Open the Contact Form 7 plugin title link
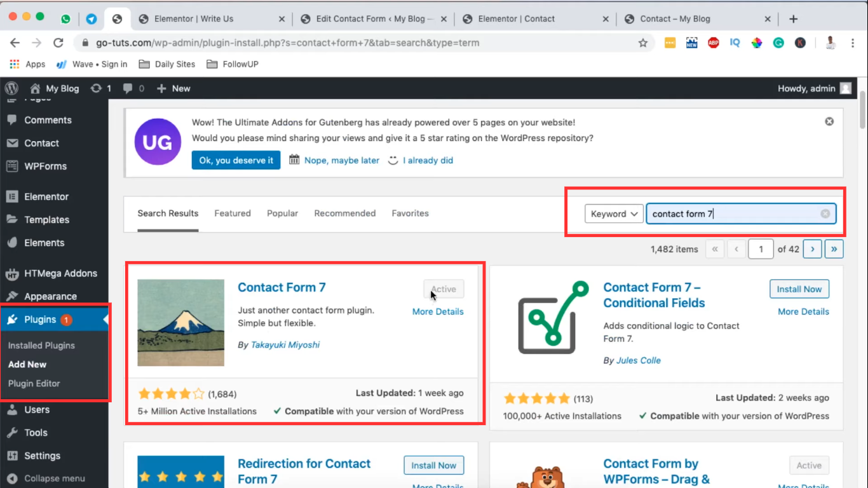Image resolution: width=868 pixels, height=488 pixels. point(281,287)
